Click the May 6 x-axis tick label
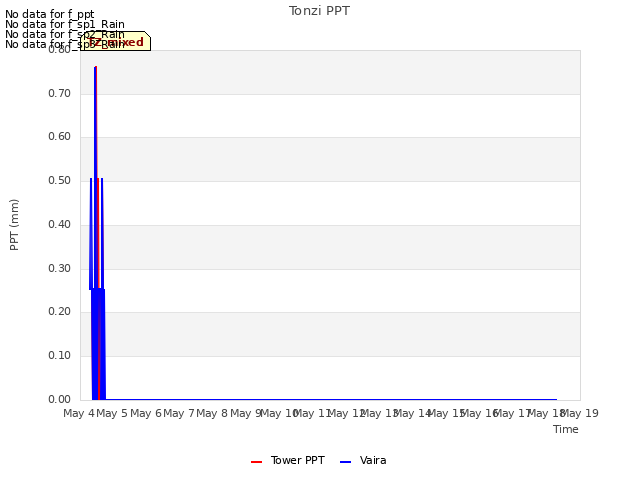The height and width of the screenshot is (480, 640). (146, 413)
